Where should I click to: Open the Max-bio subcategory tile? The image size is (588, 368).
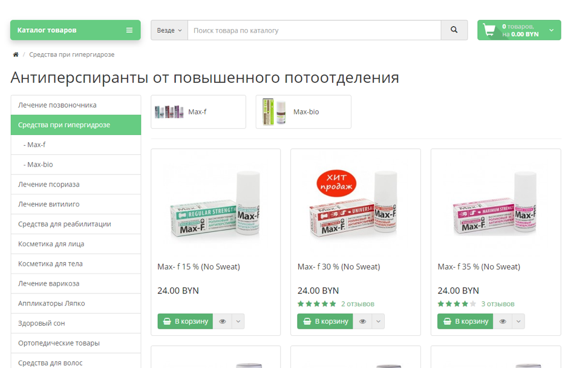303,112
